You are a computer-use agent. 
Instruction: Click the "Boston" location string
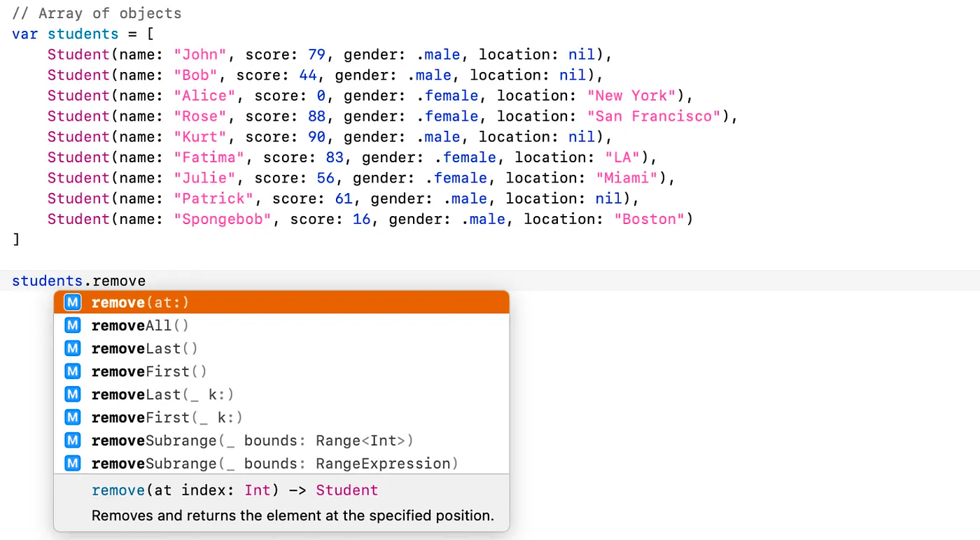(x=649, y=219)
